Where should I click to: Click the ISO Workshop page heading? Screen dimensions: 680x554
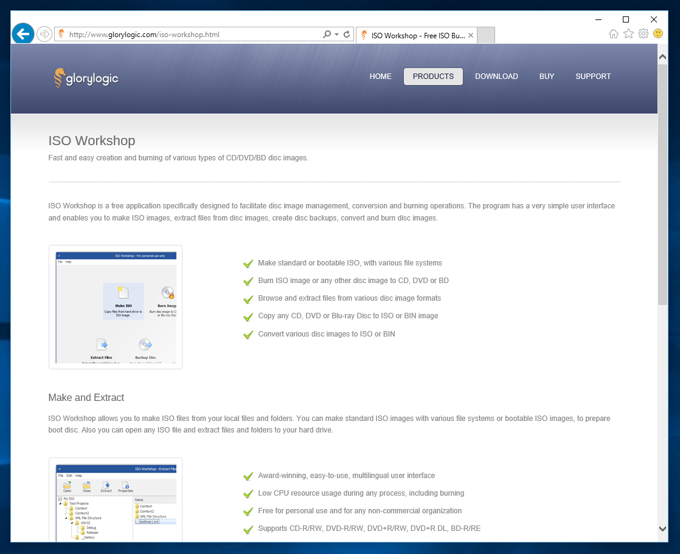[x=92, y=141]
